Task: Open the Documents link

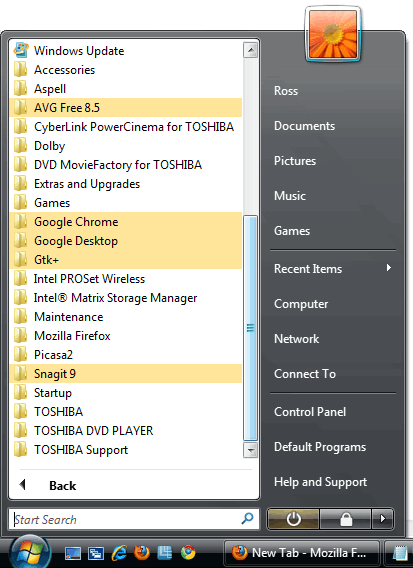Action: (x=304, y=126)
